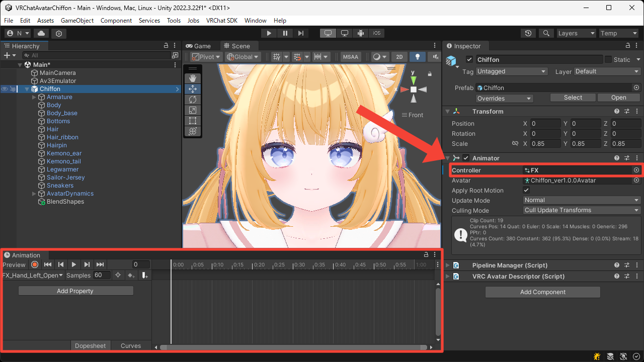Switch to the Game tab
Screen dimensions: 644x362
tap(198, 46)
